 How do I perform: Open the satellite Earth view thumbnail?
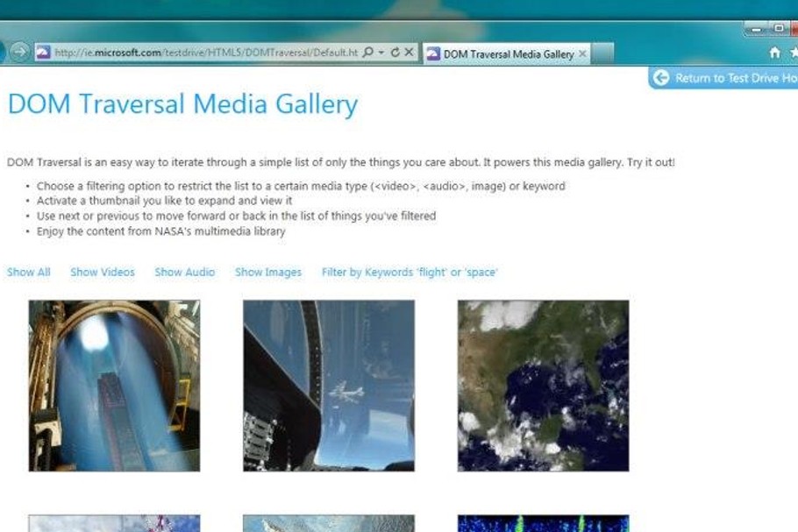pyautogui.click(x=543, y=386)
